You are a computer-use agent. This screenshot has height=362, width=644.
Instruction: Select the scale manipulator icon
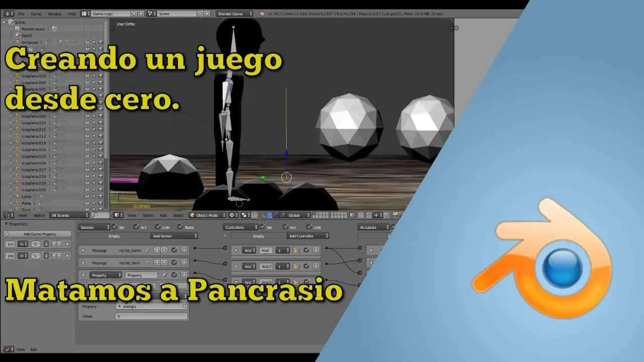pyautogui.click(x=282, y=215)
